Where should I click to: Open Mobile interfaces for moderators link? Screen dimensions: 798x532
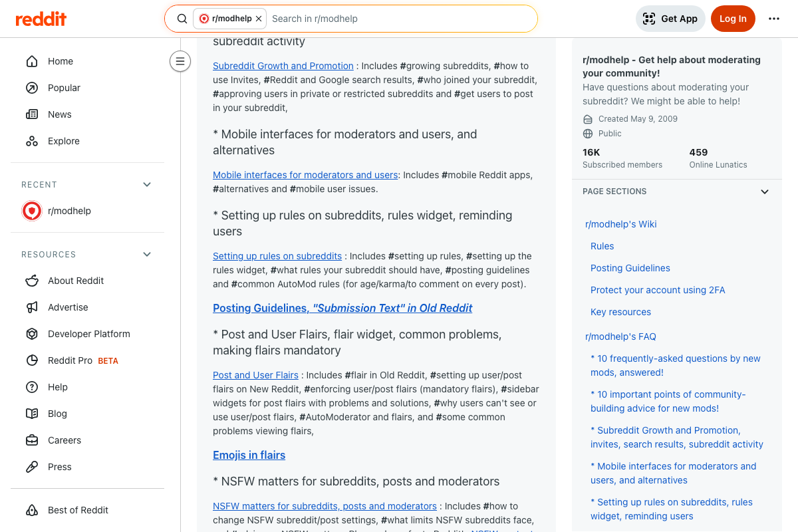305,175
